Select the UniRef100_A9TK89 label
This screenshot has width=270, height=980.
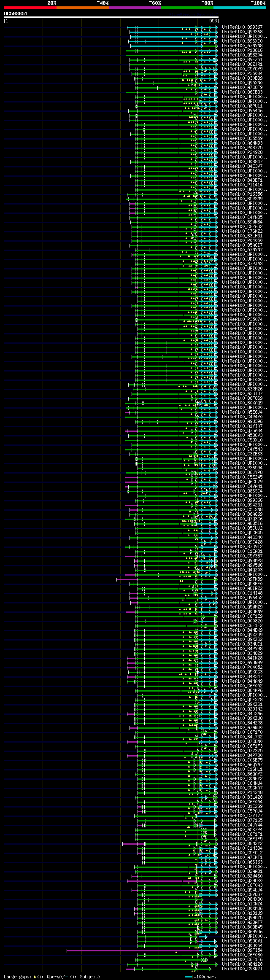point(242,579)
